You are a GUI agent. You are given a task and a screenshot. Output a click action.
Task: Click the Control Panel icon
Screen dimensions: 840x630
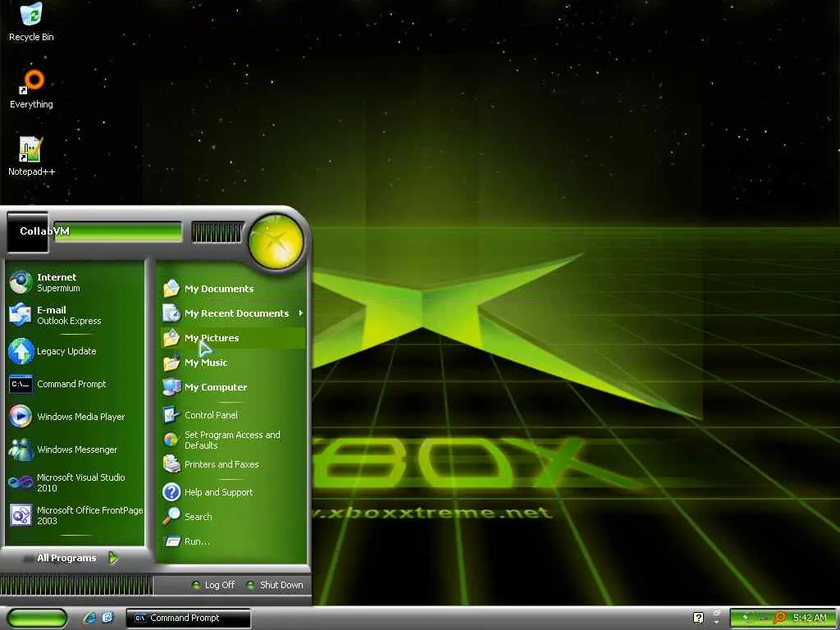[x=171, y=415]
